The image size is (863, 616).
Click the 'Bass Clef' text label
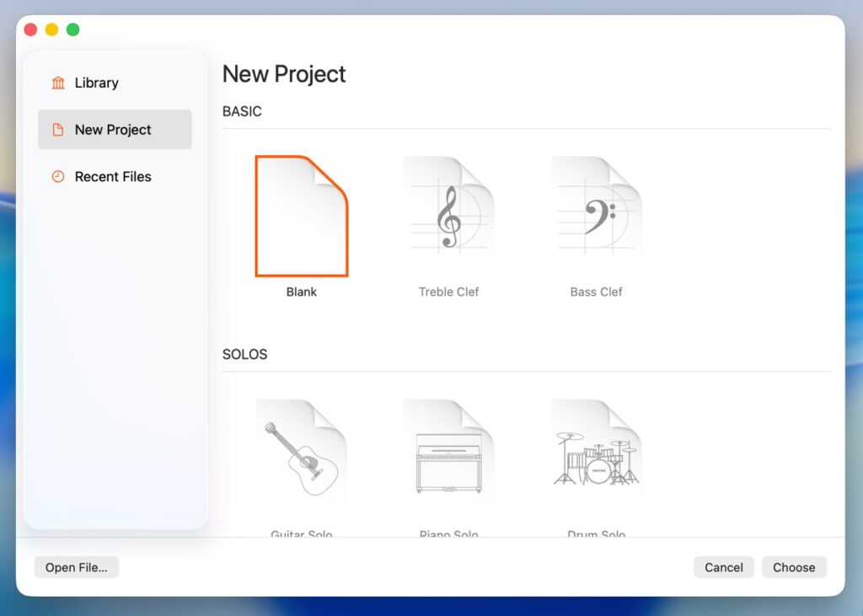coord(596,292)
